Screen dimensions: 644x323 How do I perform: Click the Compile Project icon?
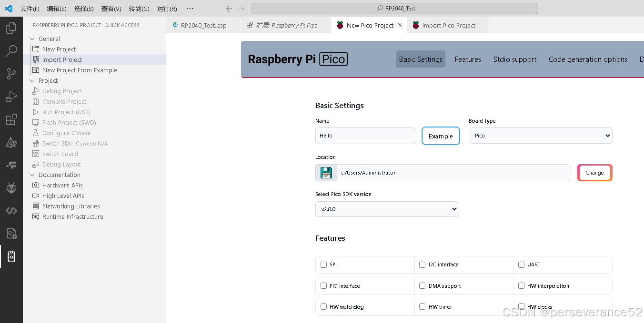point(36,101)
